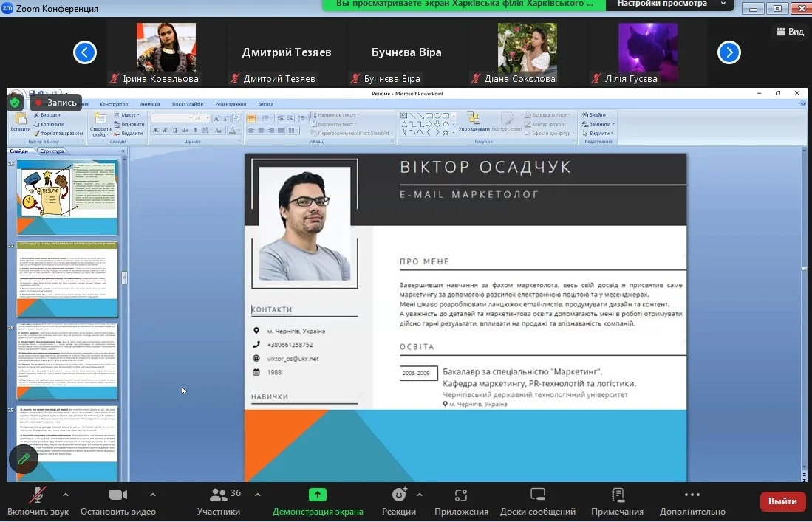Click the green pencil annotate icon
Viewport: 812px width, 522px height.
24,459
